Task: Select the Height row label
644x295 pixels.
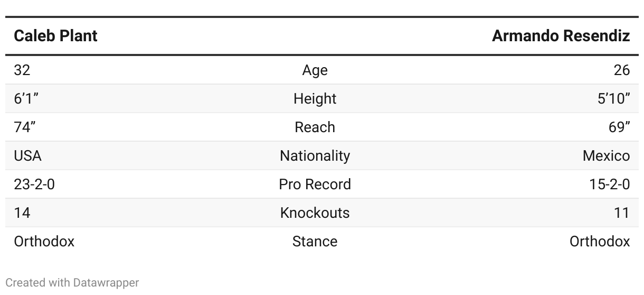Action: pos(315,99)
